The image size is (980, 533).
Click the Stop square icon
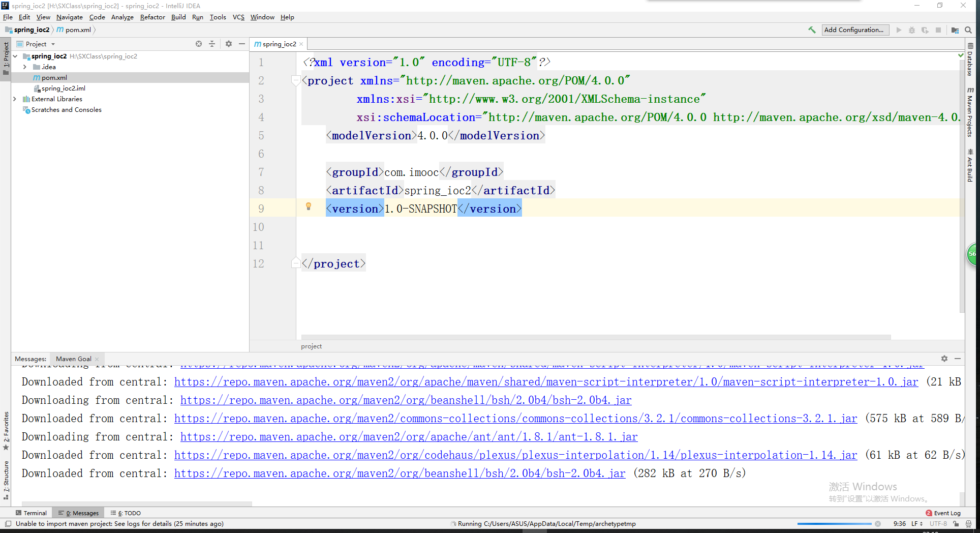click(938, 30)
